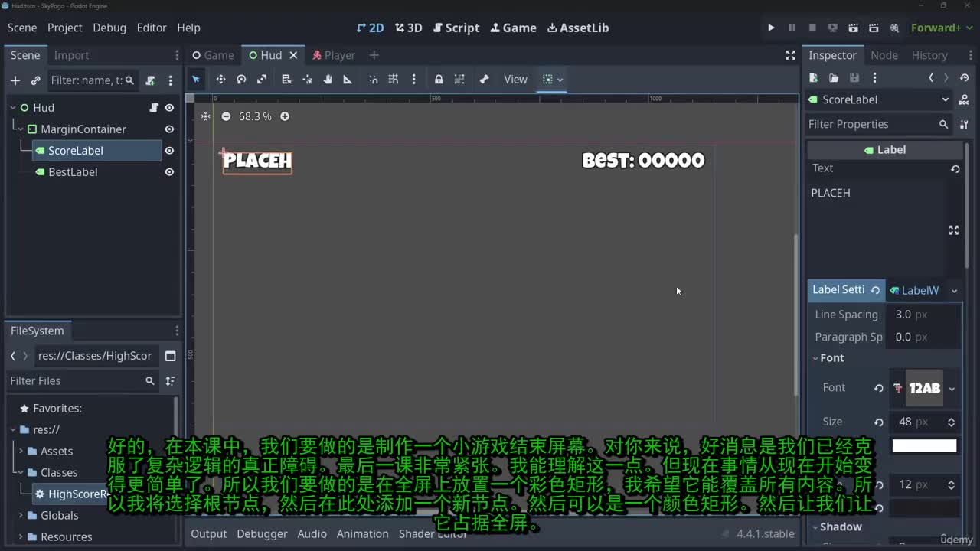Switch to the Script workspace
Viewport: 980px width, 551px height.
click(x=456, y=28)
